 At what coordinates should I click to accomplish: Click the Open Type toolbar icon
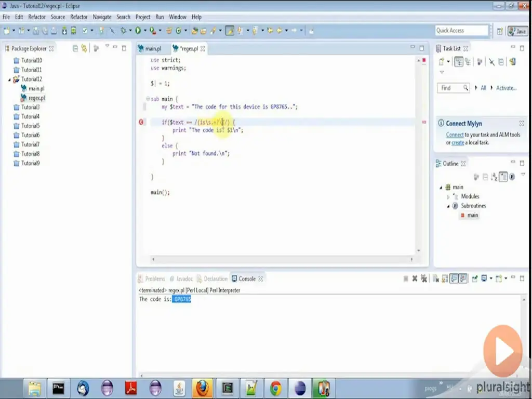pos(195,31)
